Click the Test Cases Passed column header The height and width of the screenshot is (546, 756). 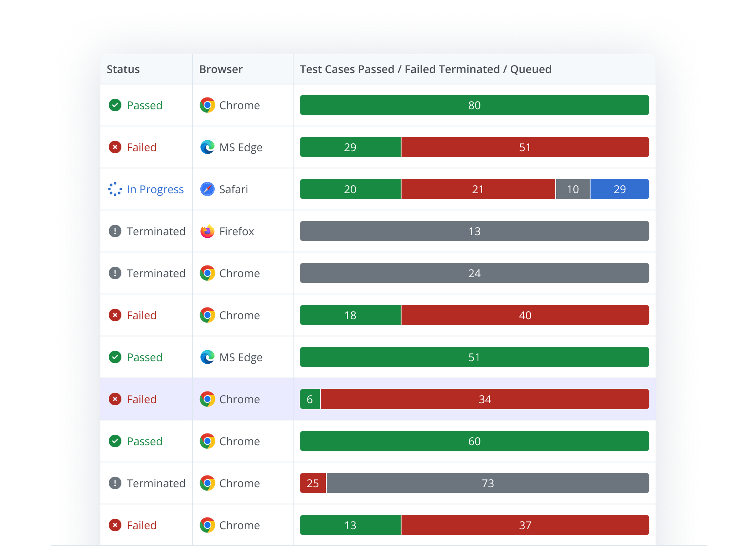point(425,69)
